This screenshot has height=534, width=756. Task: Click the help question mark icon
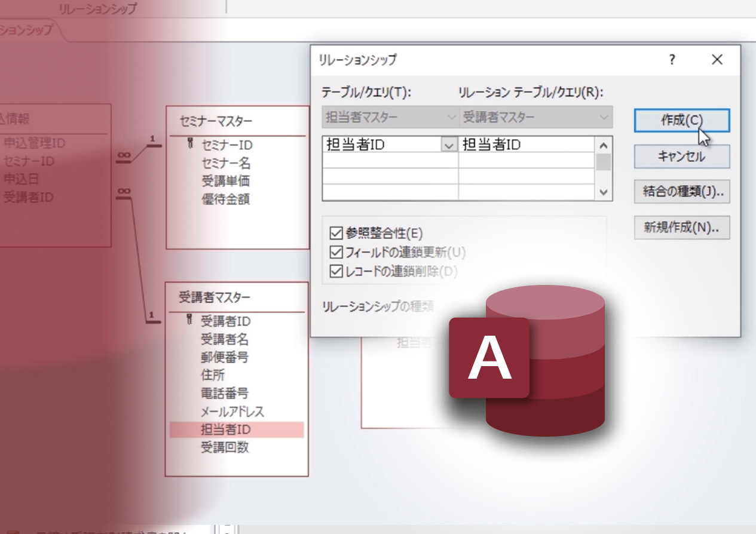click(x=672, y=60)
